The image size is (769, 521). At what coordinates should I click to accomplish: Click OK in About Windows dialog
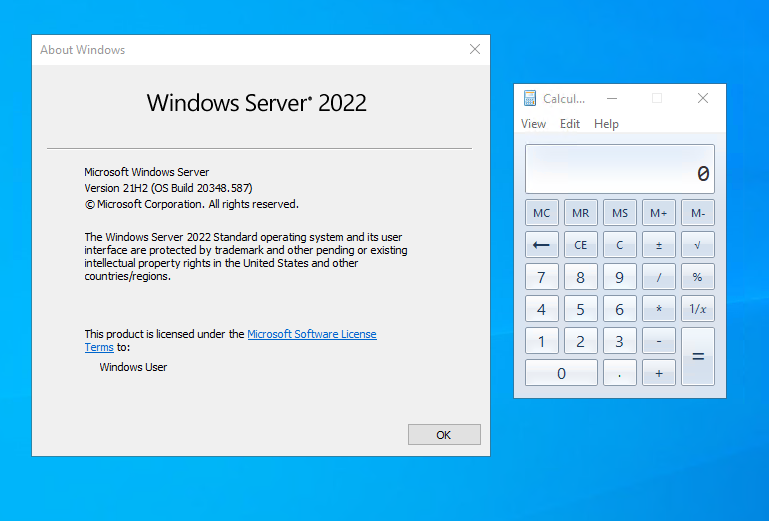point(444,435)
